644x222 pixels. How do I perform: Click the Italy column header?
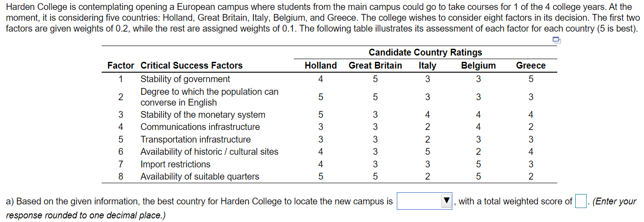point(427,65)
